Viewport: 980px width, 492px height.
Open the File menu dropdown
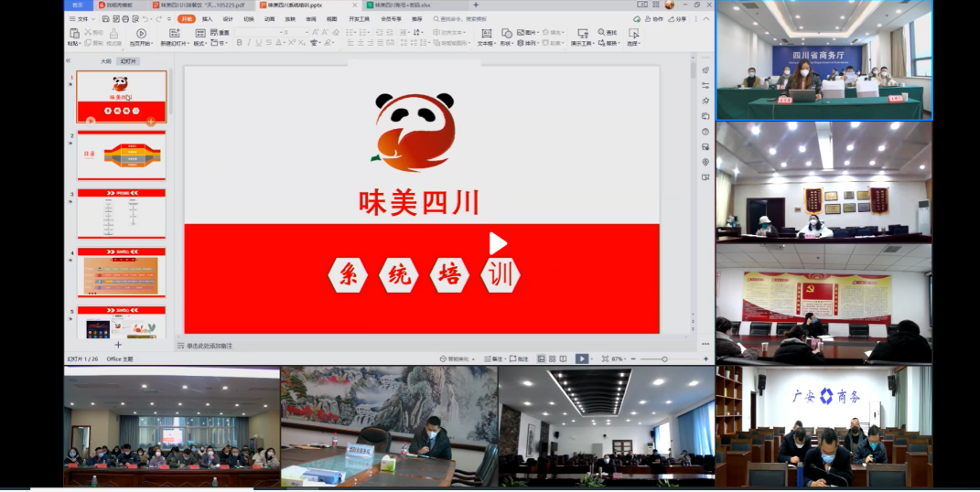[81, 19]
